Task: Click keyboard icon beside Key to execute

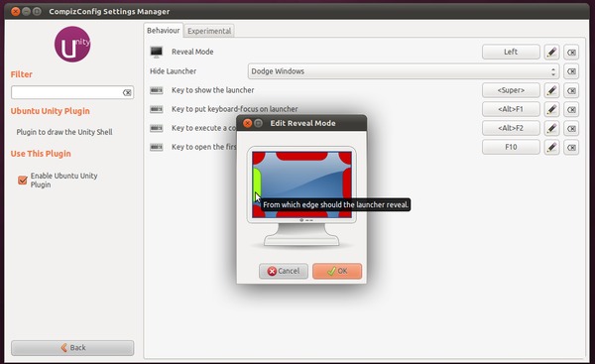Action: click(157, 128)
